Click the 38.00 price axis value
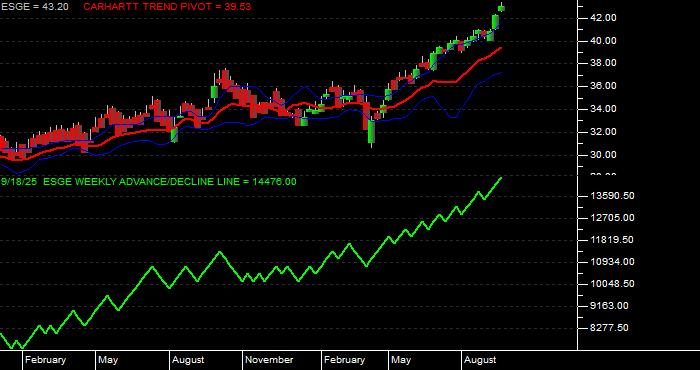 point(604,63)
